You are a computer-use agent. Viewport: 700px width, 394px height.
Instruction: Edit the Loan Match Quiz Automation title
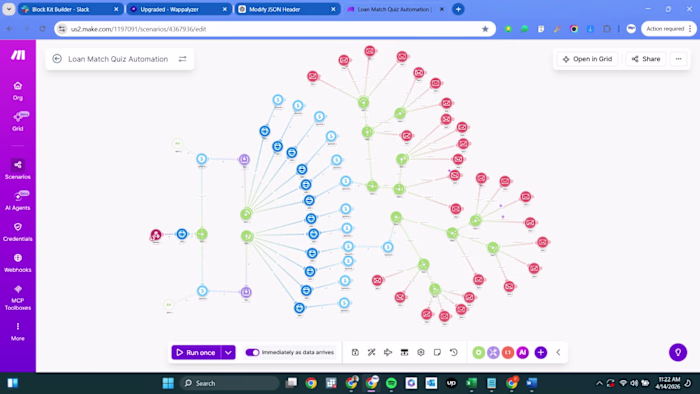coord(118,59)
